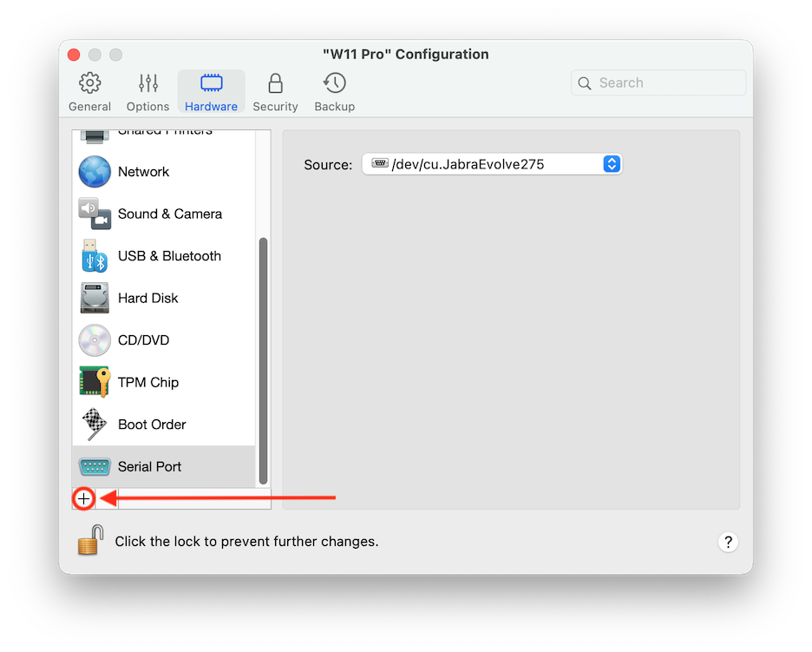Click the Search field
This screenshot has height=652, width=812.
pos(658,82)
